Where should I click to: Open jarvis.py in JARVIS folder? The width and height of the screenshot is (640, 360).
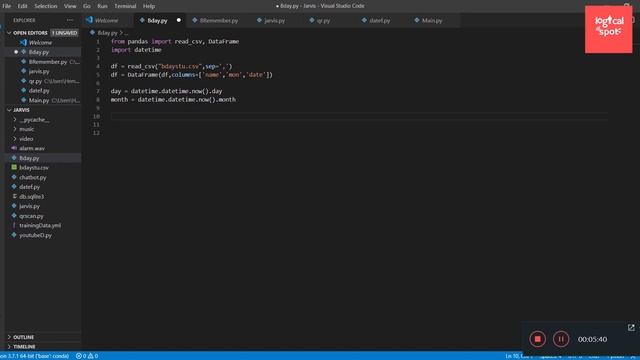[29, 206]
